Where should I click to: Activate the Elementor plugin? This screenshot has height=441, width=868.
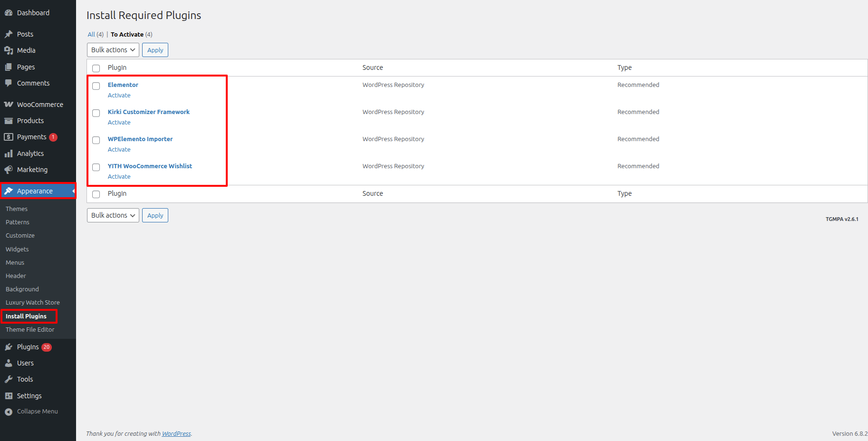[119, 96]
